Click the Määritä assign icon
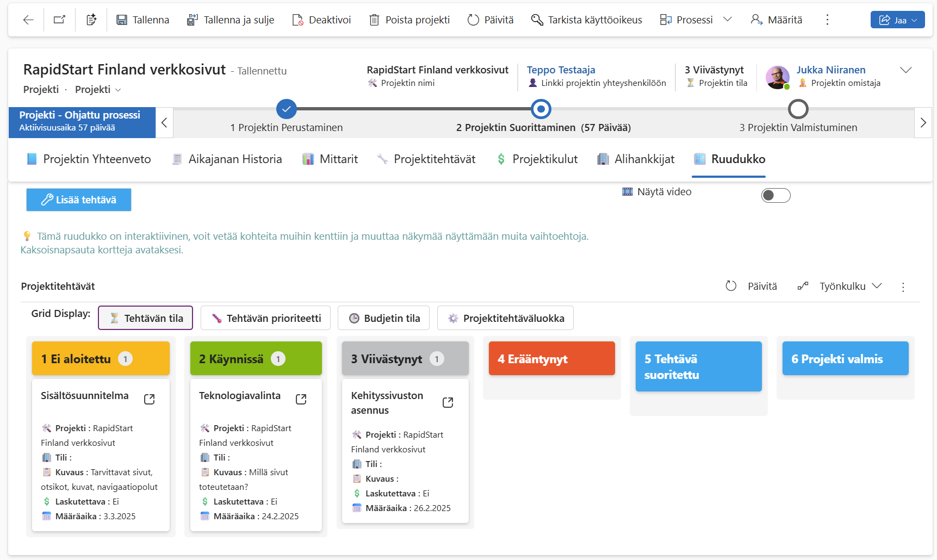The height and width of the screenshot is (560, 937). 756,20
